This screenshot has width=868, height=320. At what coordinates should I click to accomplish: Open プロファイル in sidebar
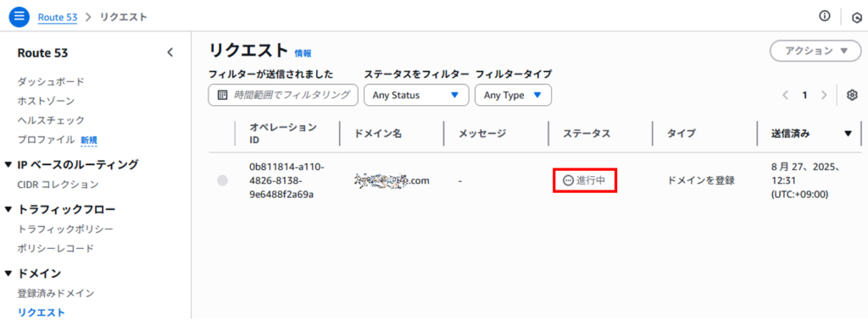(46, 140)
